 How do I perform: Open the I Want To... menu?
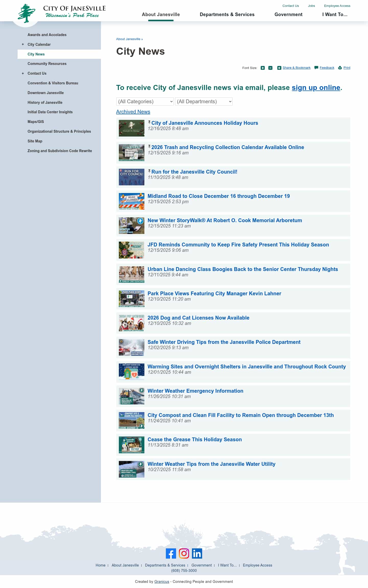(x=335, y=15)
